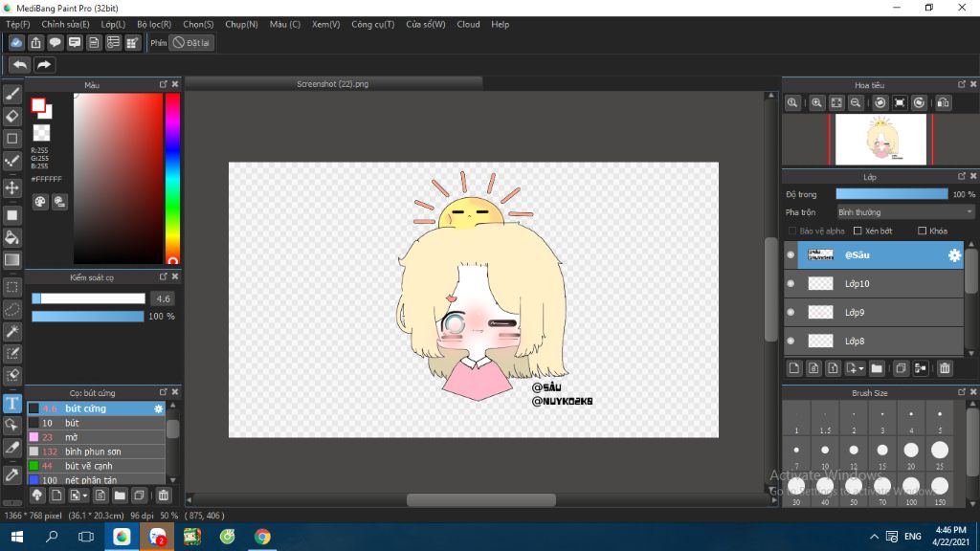Add a new layer folder

tap(877, 368)
